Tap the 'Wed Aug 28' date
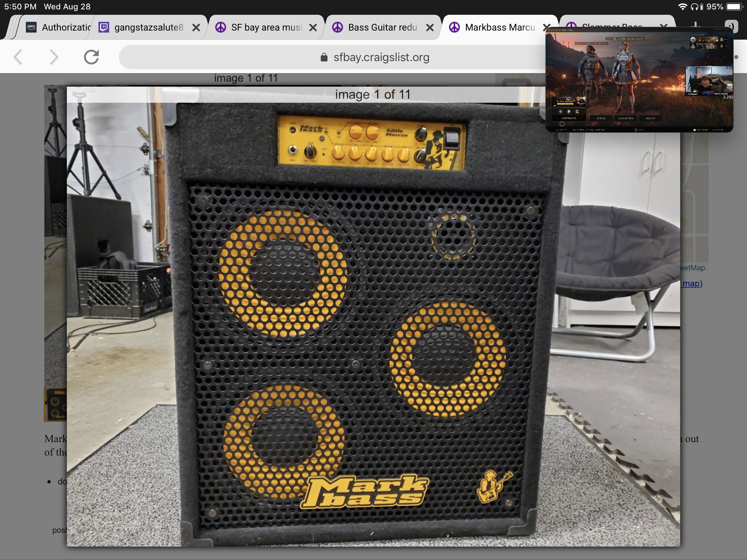 [x=67, y=7]
